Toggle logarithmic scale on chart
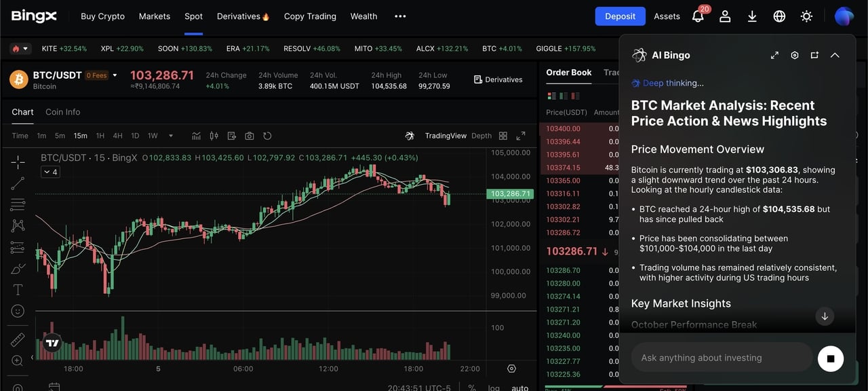This screenshot has height=391, width=868. coord(494,388)
